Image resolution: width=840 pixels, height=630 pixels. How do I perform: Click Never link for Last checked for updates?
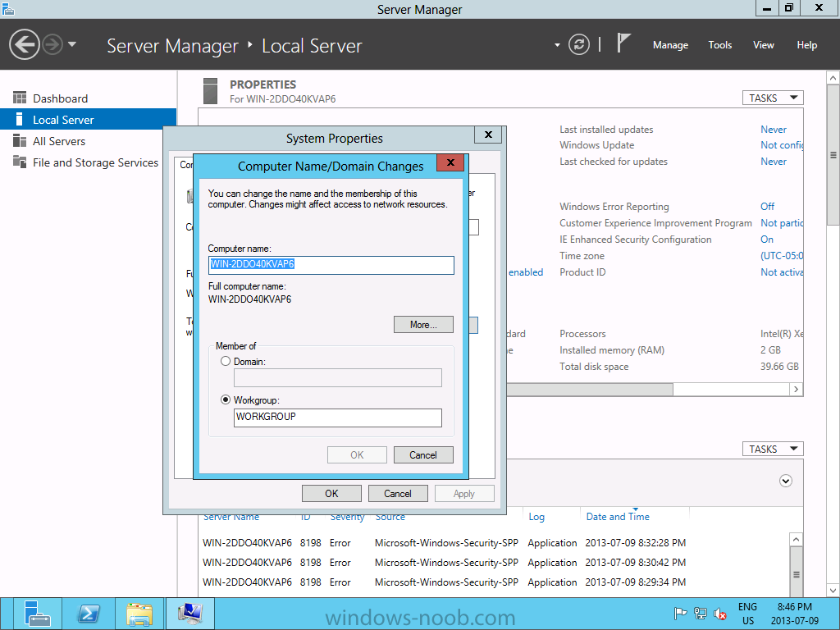click(773, 162)
